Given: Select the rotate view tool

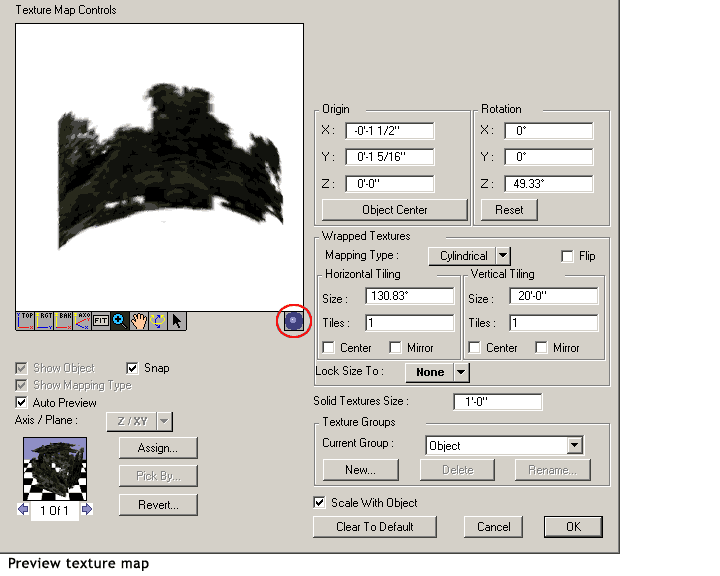Looking at the screenshot, I should pos(158,321).
